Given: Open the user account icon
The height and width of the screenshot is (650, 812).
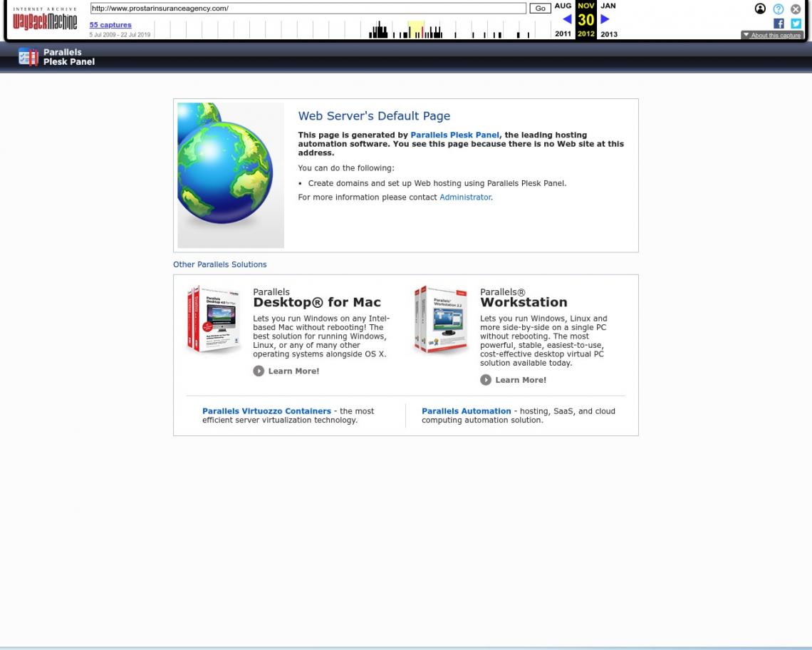Looking at the screenshot, I should point(760,9).
